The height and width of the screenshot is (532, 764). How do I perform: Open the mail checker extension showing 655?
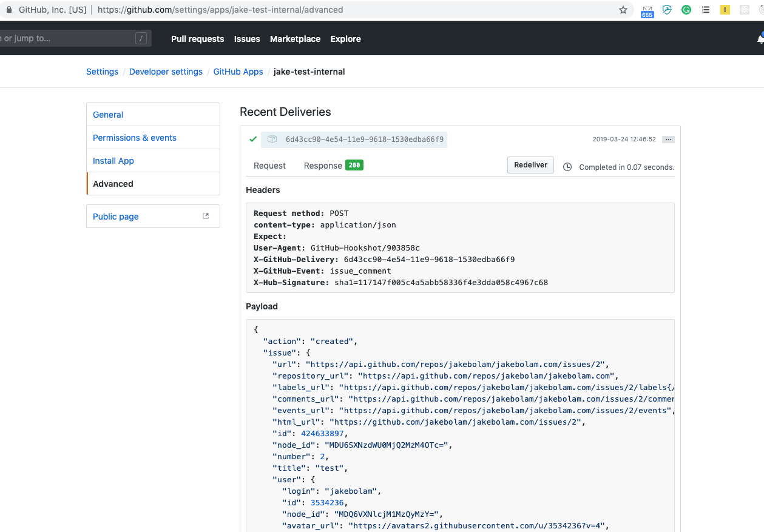click(647, 10)
